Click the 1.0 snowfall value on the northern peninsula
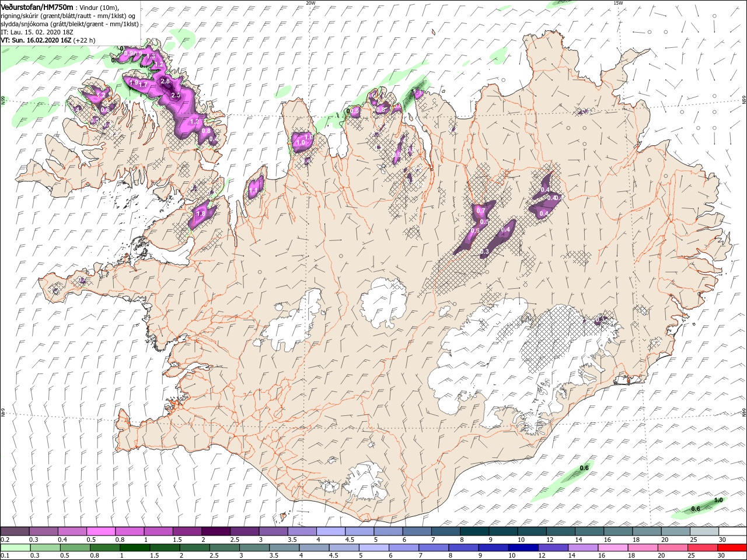The width and height of the screenshot is (747, 560). click(301, 143)
